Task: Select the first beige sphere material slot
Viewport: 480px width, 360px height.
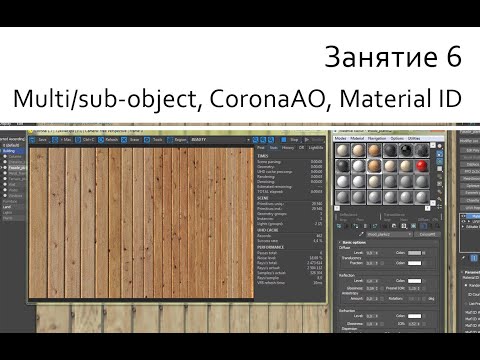Action: coord(342,150)
